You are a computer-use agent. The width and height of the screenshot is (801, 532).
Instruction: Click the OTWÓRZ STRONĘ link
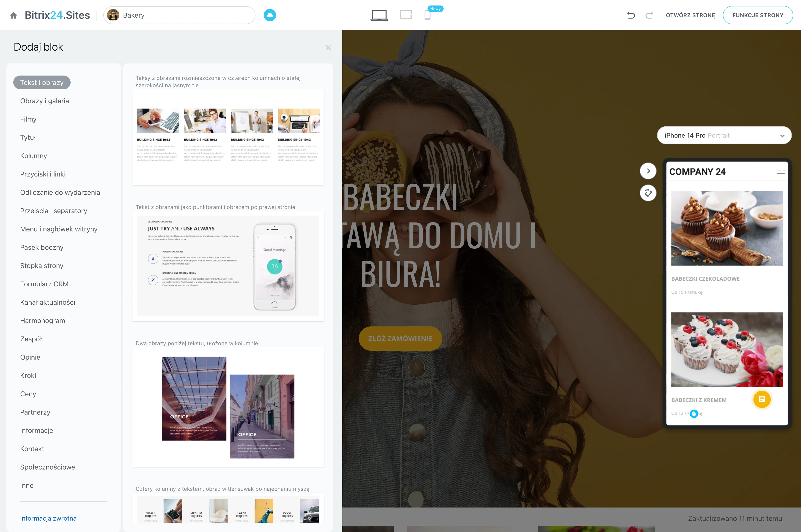[690, 15]
